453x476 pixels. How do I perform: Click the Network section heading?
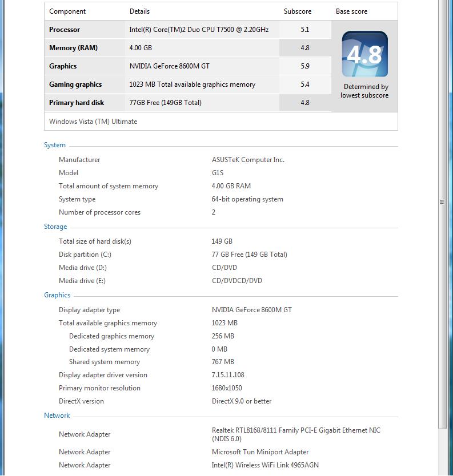[57, 416]
